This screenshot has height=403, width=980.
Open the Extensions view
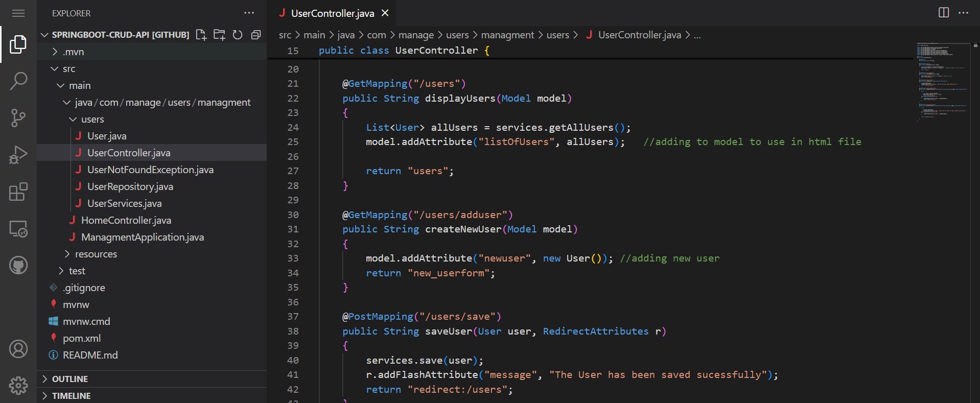click(18, 192)
